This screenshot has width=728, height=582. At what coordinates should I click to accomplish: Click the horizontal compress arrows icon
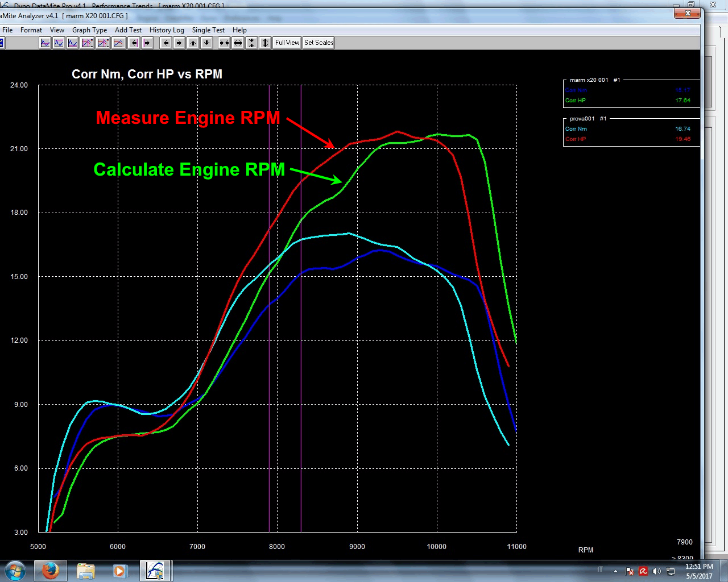coord(224,42)
